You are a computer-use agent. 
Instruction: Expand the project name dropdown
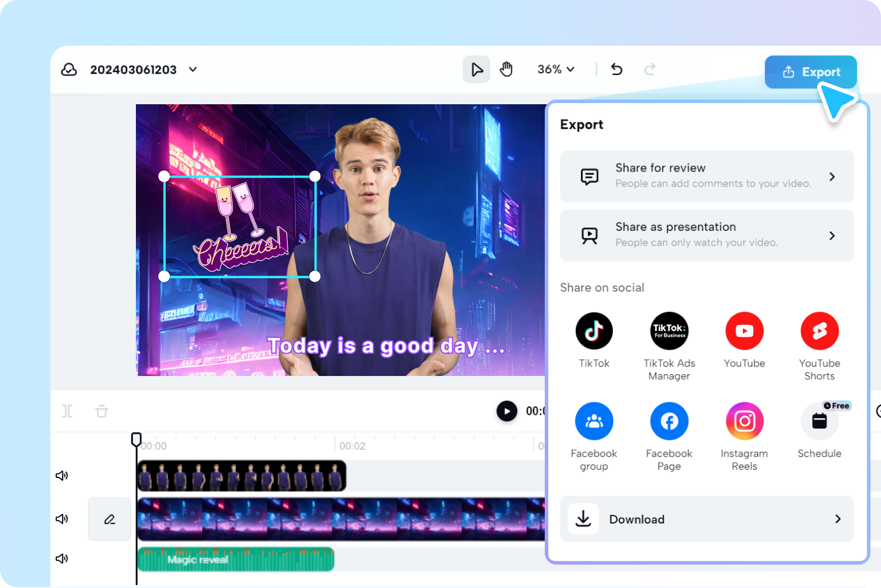tap(193, 70)
